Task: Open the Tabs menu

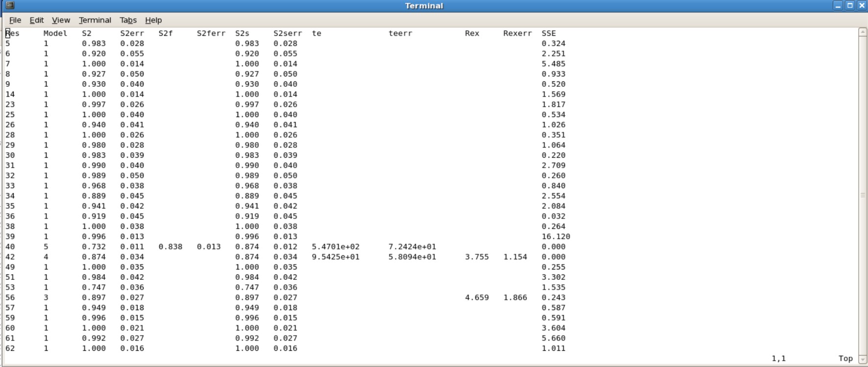Action: tap(128, 20)
